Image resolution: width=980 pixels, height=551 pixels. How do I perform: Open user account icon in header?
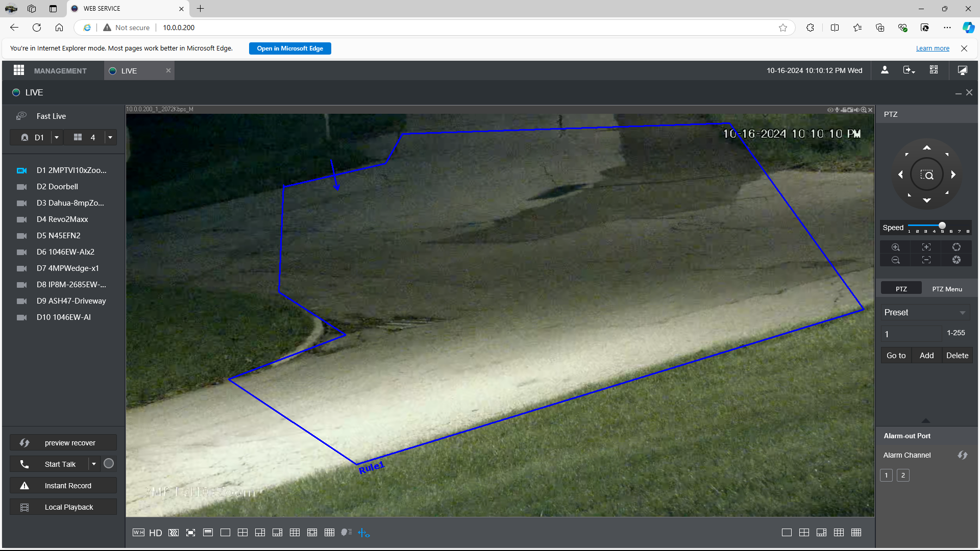tap(885, 70)
